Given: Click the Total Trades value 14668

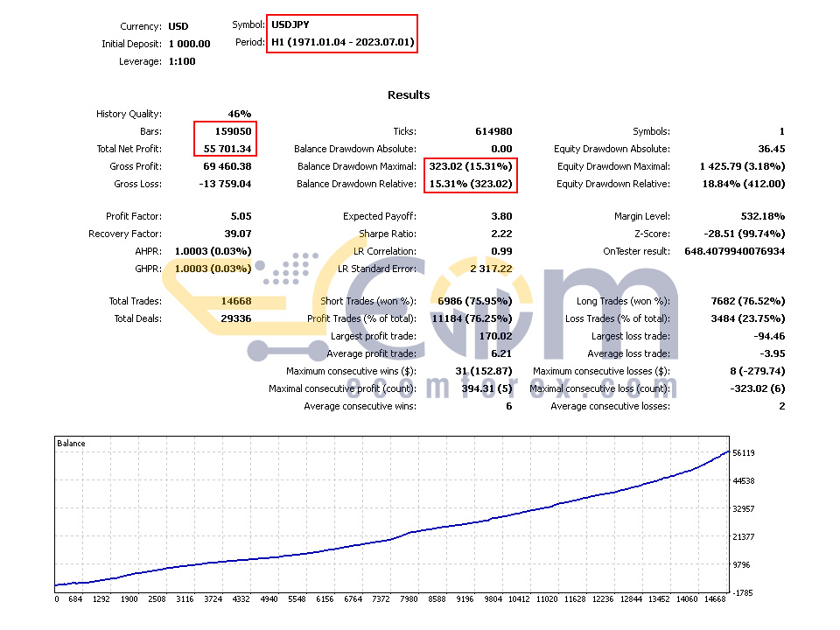Looking at the screenshot, I should click(x=236, y=301).
